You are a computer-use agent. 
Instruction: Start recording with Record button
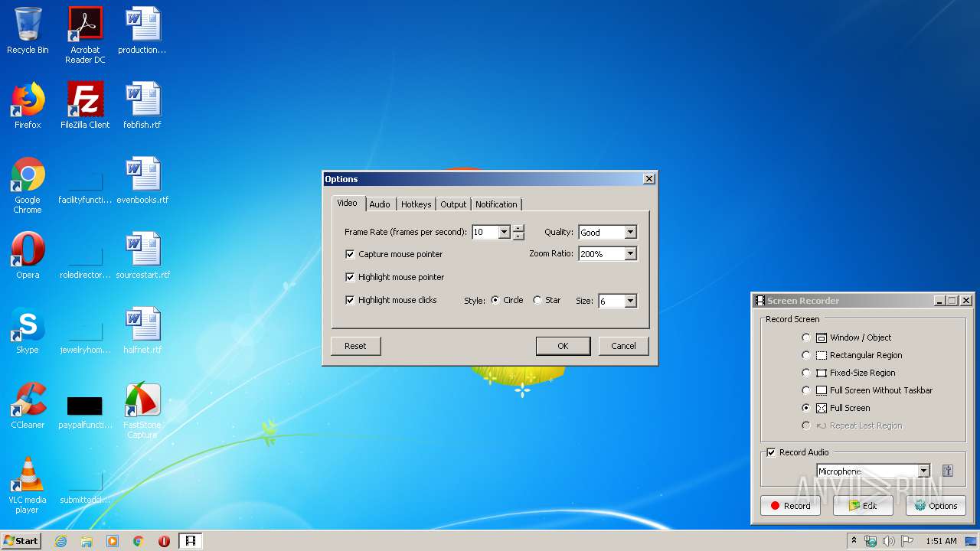click(790, 506)
